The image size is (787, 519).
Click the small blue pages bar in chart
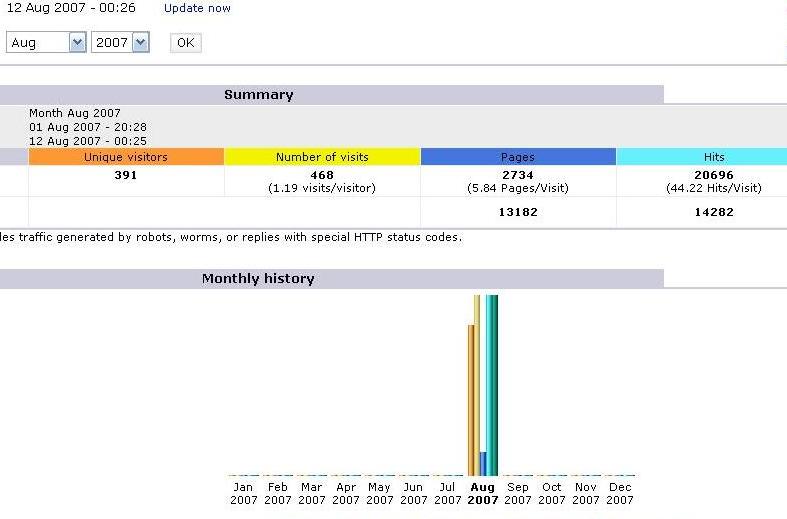(x=483, y=464)
